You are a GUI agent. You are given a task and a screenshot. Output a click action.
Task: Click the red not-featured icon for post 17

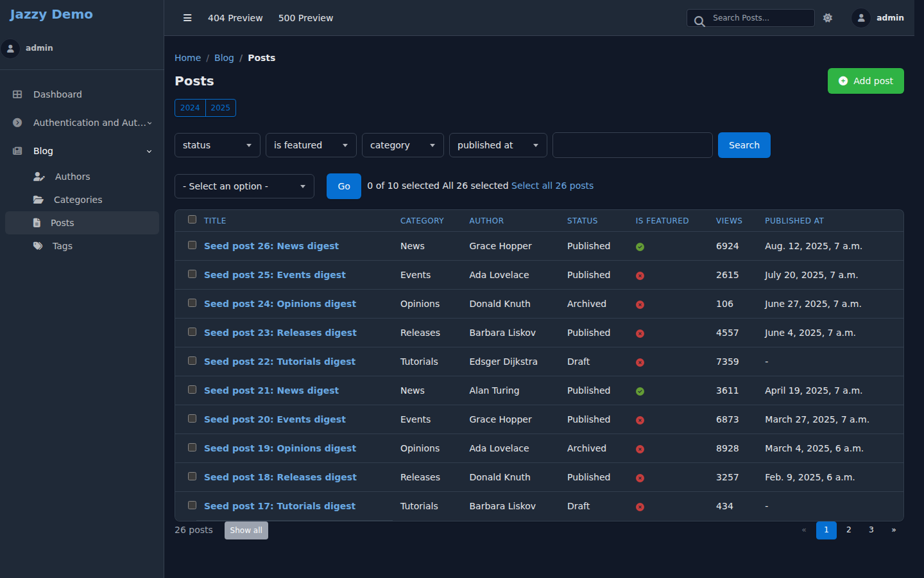click(640, 507)
